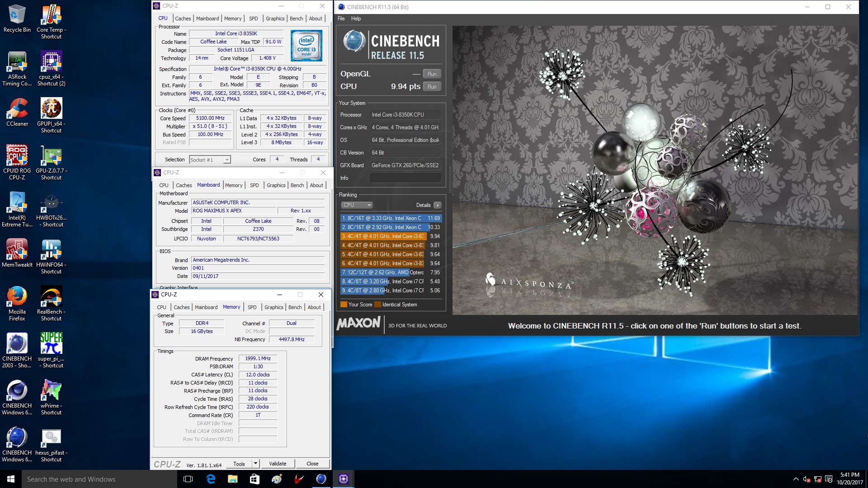The height and width of the screenshot is (488, 868).
Task: Open Task View on taskbar
Action: point(189,479)
